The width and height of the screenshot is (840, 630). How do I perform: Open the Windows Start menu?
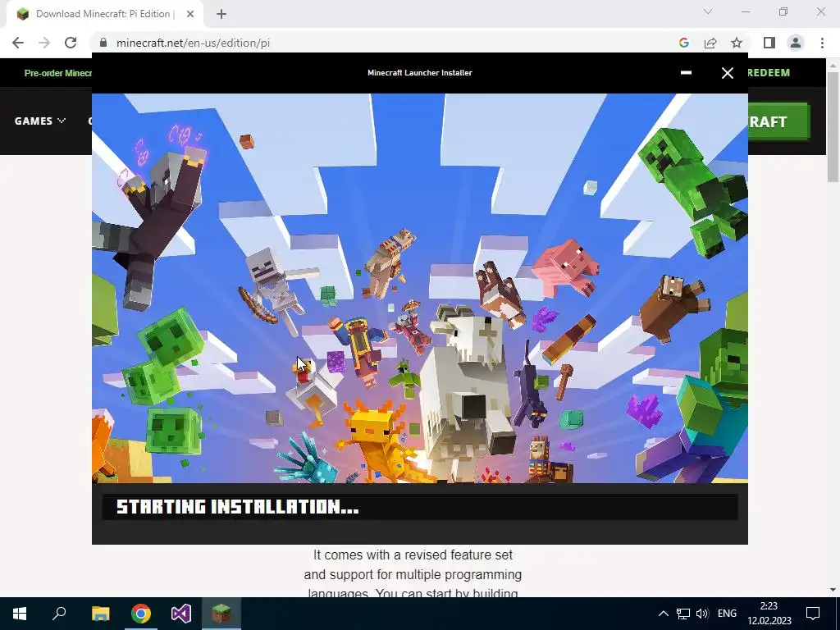(20, 614)
